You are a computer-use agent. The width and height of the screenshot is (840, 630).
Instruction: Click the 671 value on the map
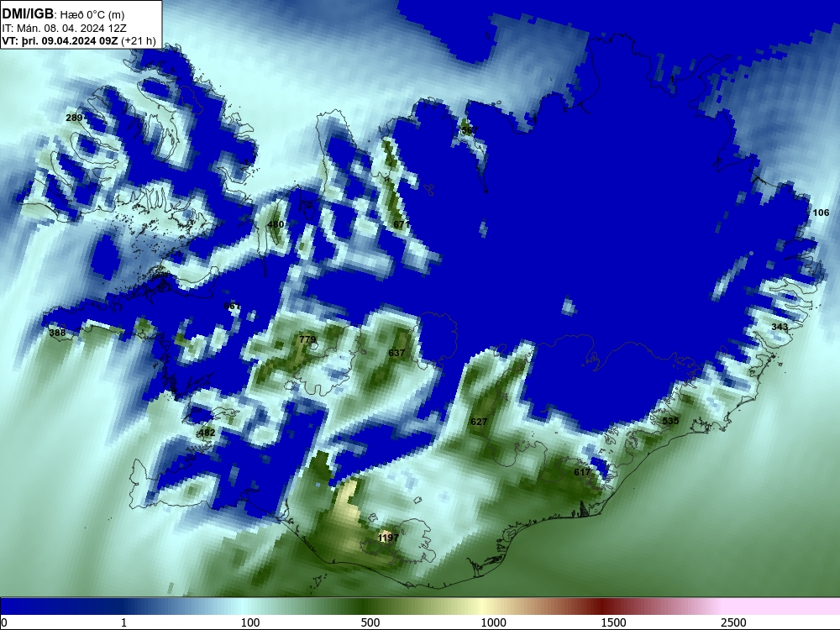tap(402, 224)
